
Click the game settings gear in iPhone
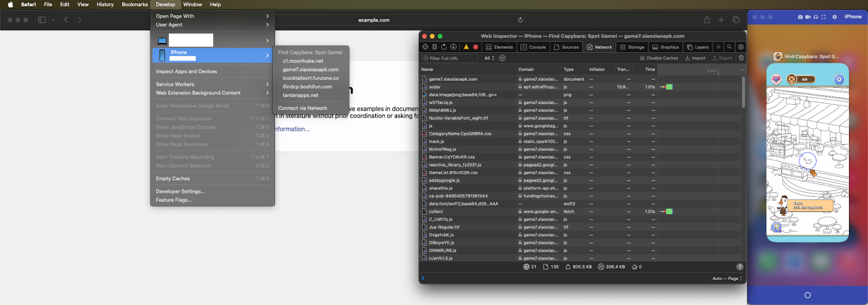pyautogui.click(x=839, y=79)
